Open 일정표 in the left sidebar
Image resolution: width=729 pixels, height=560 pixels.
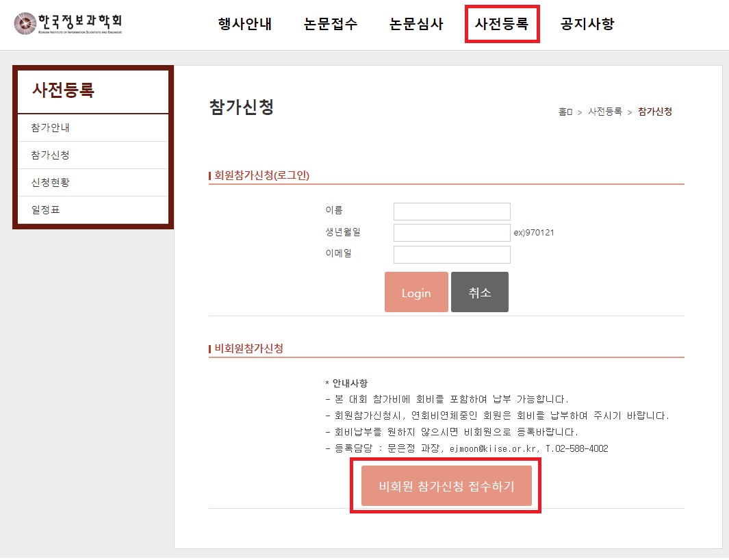(46, 210)
